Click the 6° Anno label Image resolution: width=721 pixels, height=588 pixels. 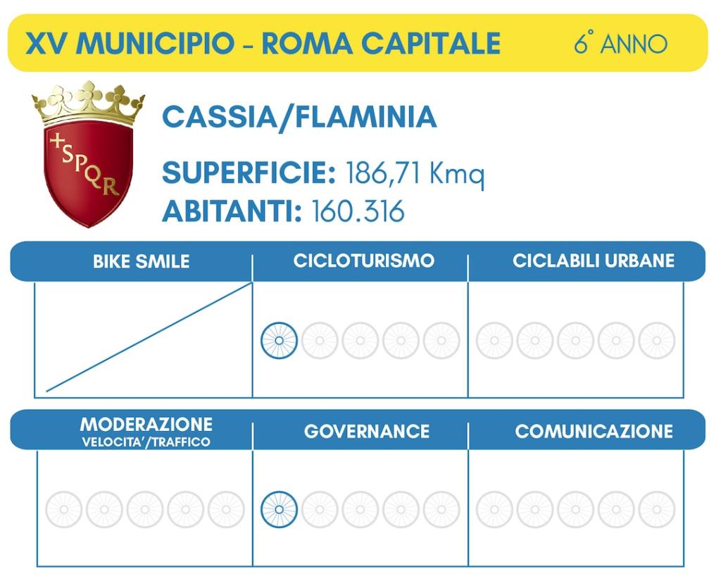tap(620, 43)
